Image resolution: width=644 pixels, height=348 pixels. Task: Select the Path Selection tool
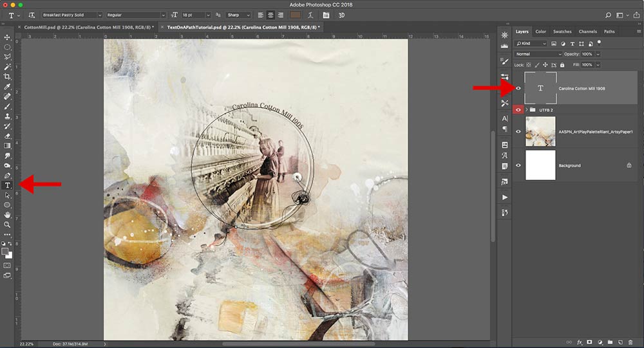pos(7,196)
